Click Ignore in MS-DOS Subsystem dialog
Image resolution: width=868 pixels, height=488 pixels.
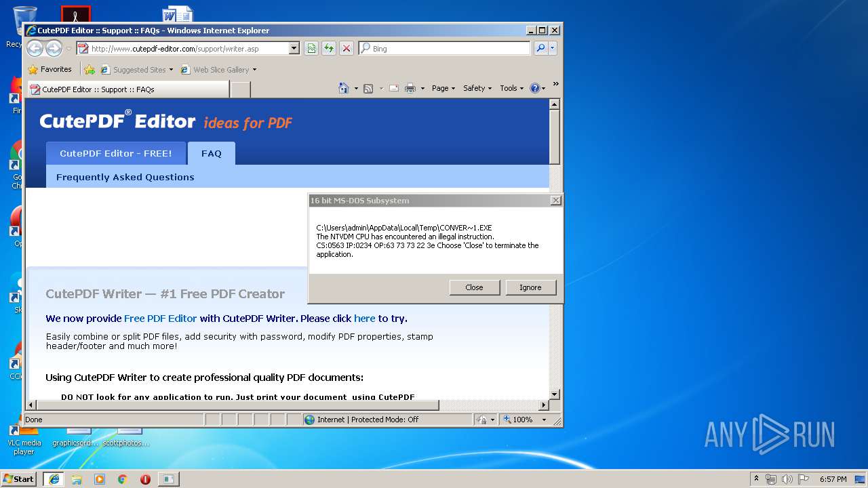coord(531,287)
